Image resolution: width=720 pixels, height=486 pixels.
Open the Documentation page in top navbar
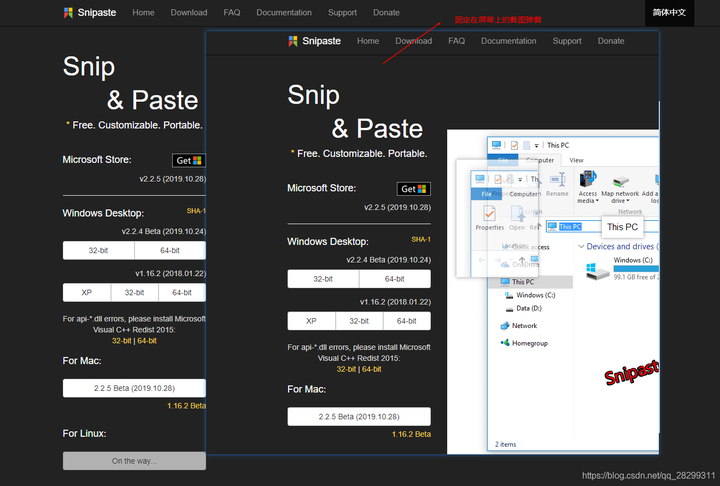pos(284,12)
